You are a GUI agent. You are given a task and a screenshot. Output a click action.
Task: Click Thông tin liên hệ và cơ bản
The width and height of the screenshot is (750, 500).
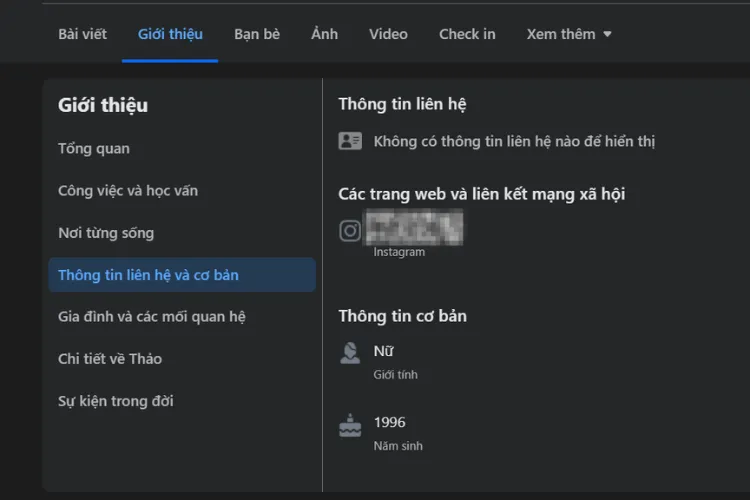tap(148, 275)
